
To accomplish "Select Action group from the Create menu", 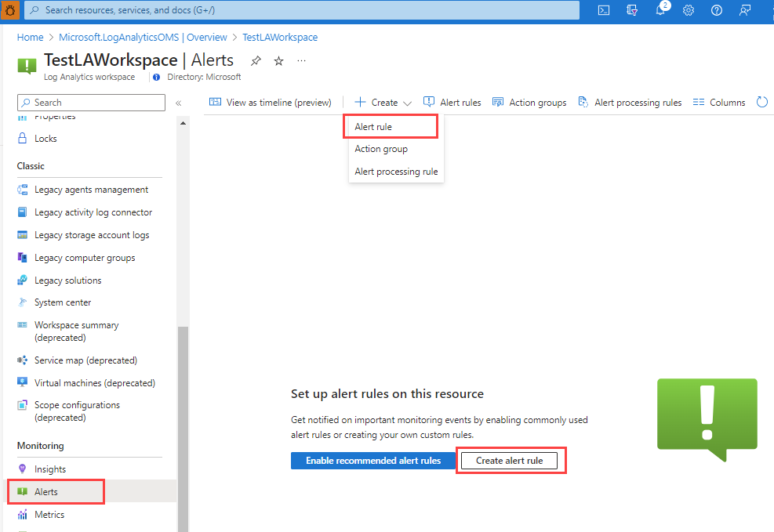I will pyautogui.click(x=380, y=149).
